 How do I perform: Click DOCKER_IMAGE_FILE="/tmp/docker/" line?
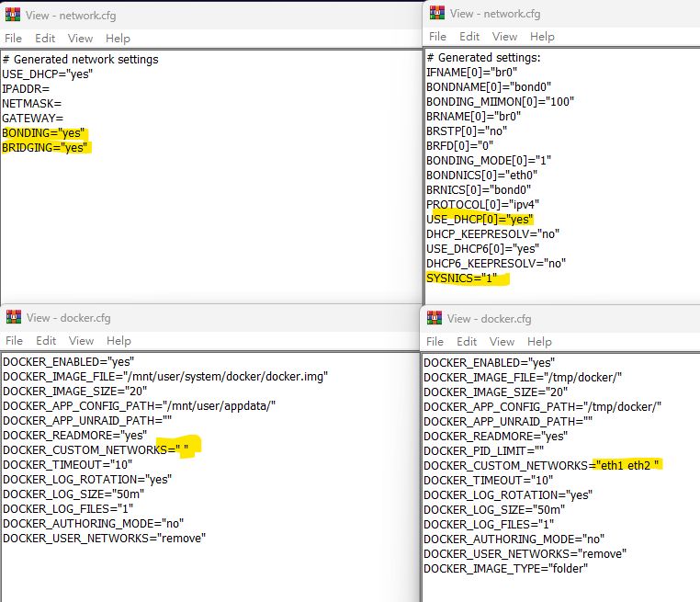coord(523,378)
